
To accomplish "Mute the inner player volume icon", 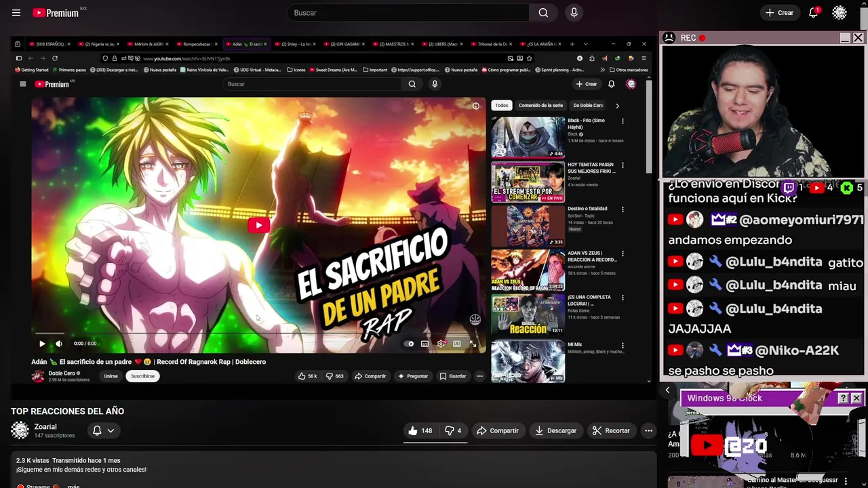I will point(58,344).
